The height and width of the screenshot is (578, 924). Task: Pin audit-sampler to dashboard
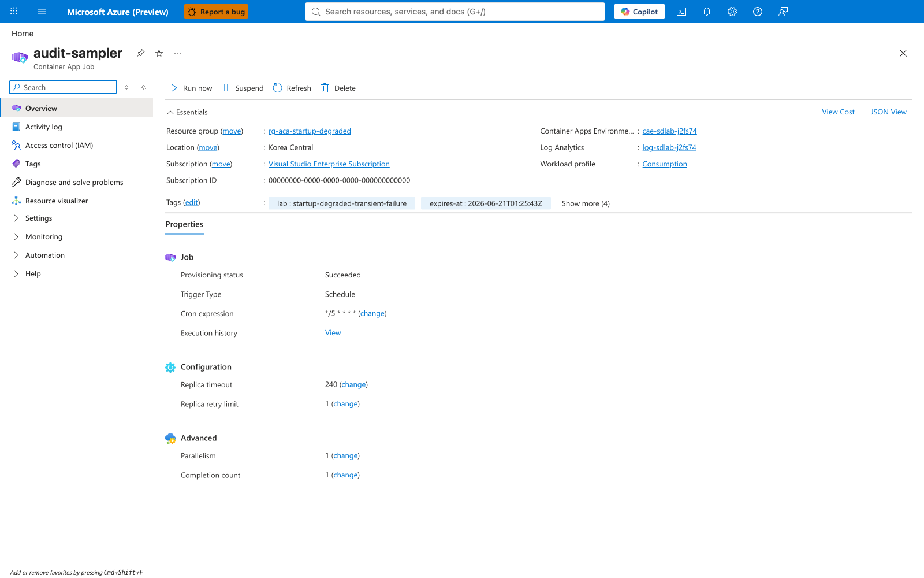(x=140, y=53)
